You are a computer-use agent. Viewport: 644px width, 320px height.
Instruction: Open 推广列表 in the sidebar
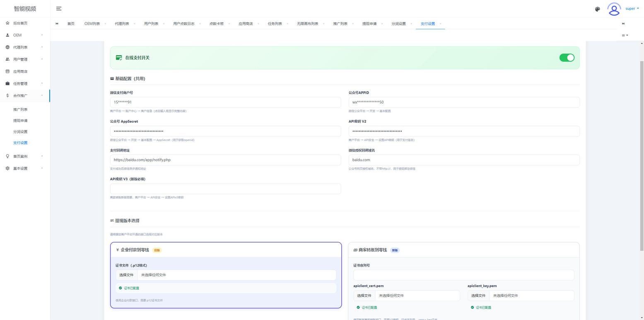coord(20,109)
